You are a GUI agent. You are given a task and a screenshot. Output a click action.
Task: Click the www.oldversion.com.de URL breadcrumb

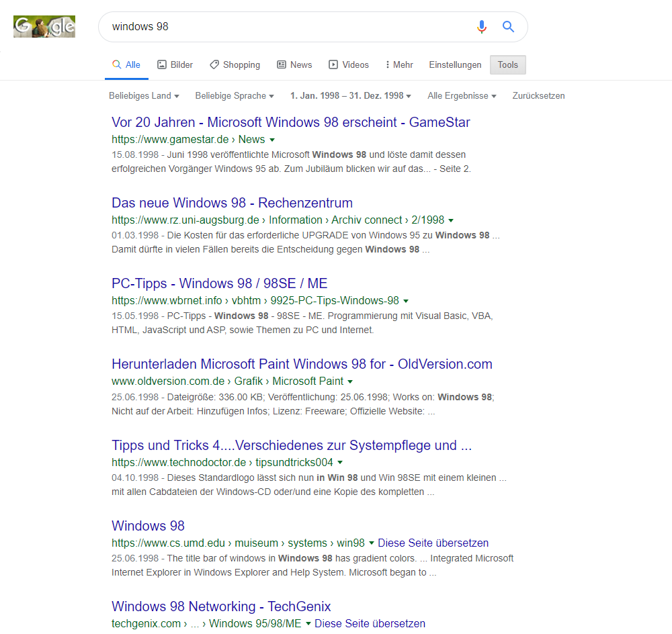pos(227,381)
